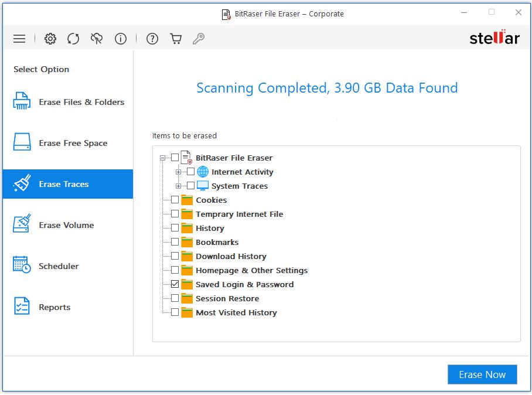
Task: Click the refresh/update icon
Action: [73, 39]
